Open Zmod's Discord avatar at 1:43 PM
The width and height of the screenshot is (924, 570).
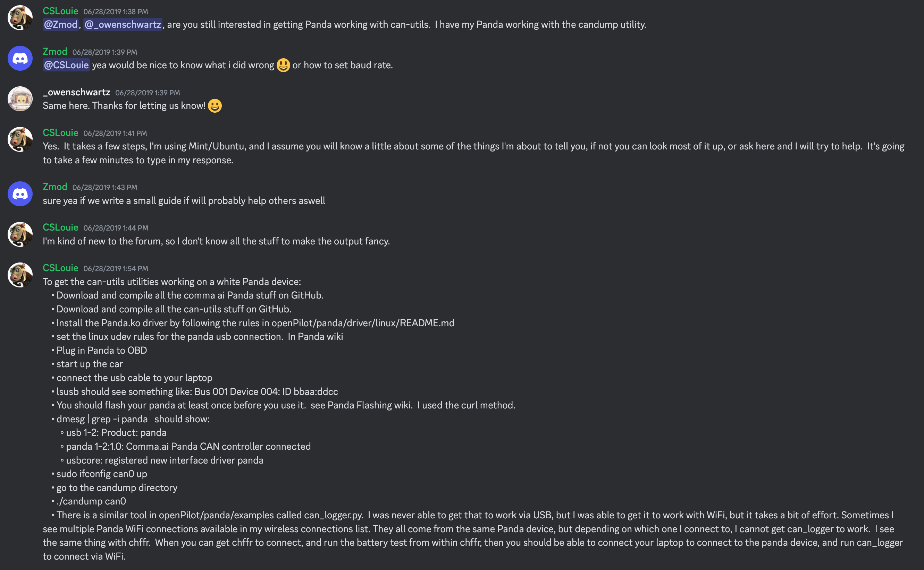click(x=20, y=194)
